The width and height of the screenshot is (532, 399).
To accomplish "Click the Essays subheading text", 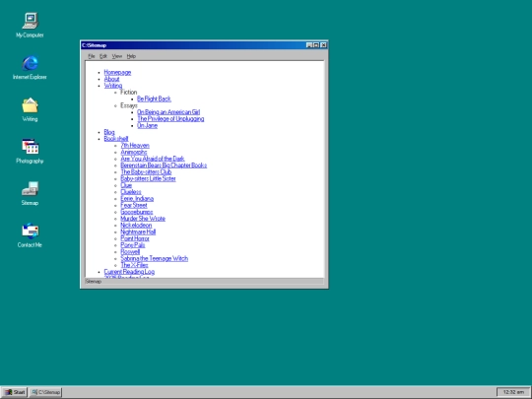I will pyautogui.click(x=129, y=105).
